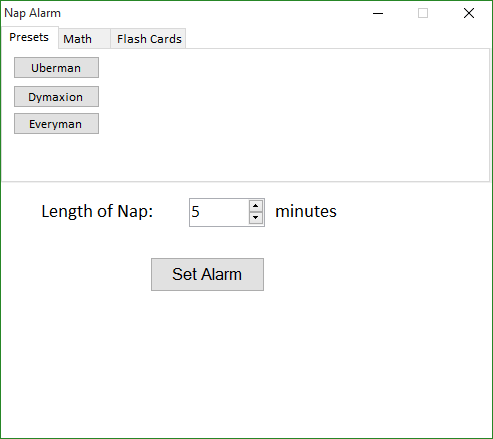The image size is (493, 439).
Task: Click the Set Alarm button
Action: point(207,274)
